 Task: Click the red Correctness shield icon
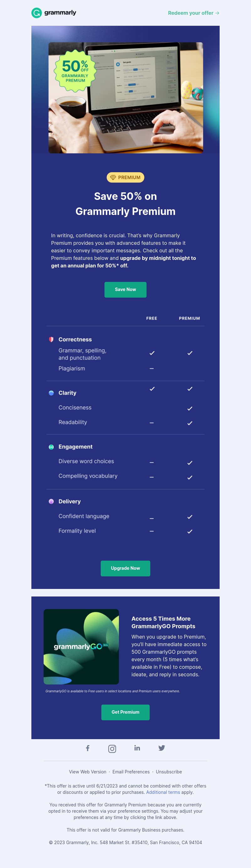(x=51, y=340)
